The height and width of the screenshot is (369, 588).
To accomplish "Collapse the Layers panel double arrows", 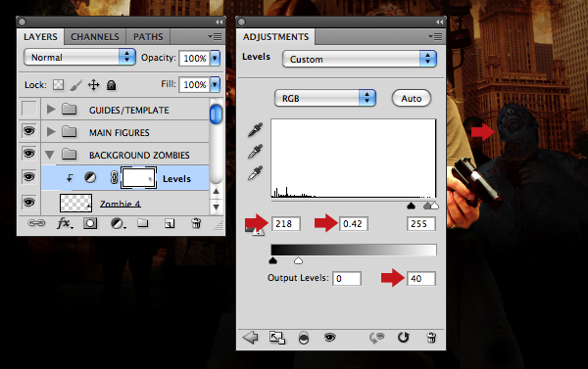I will (219, 23).
